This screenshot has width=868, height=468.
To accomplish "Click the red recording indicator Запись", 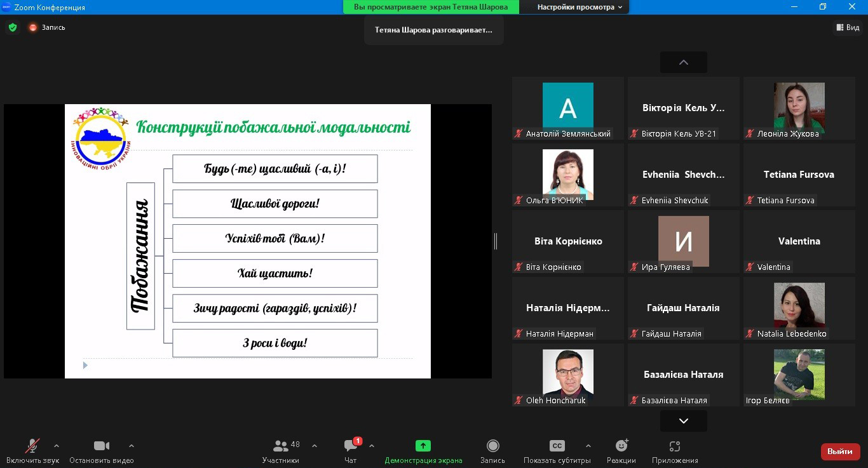I will pos(47,27).
